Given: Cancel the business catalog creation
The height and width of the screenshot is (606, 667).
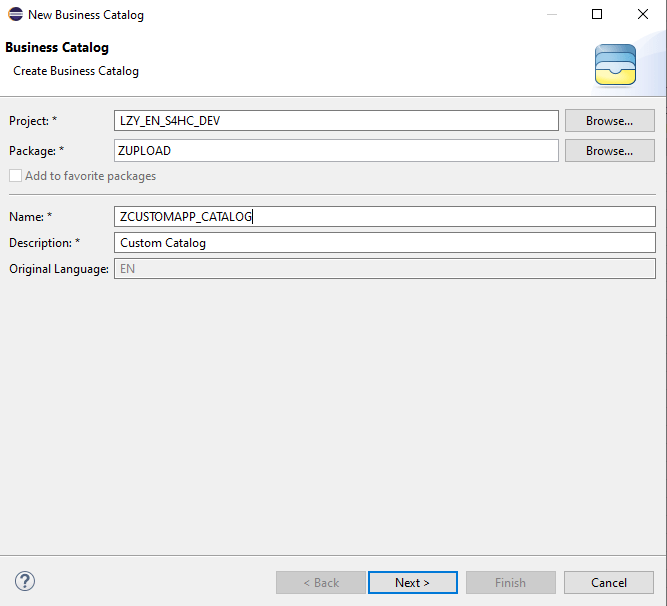Looking at the screenshot, I should click(x=608, y=582).
